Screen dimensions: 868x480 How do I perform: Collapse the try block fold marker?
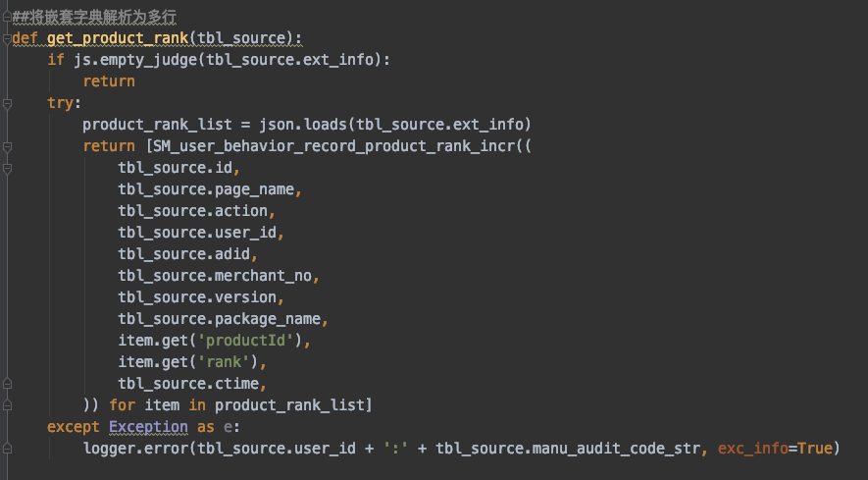point(7,103)
